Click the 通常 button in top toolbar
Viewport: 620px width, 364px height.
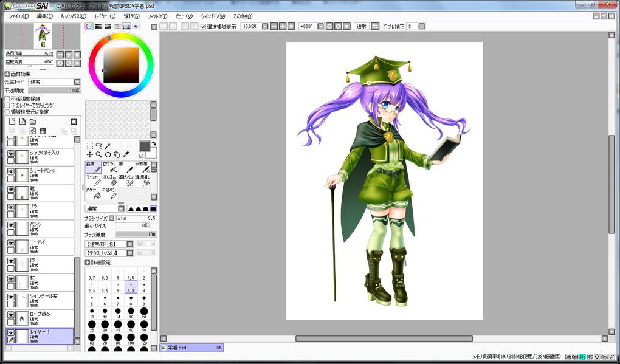tap(362, 27)
